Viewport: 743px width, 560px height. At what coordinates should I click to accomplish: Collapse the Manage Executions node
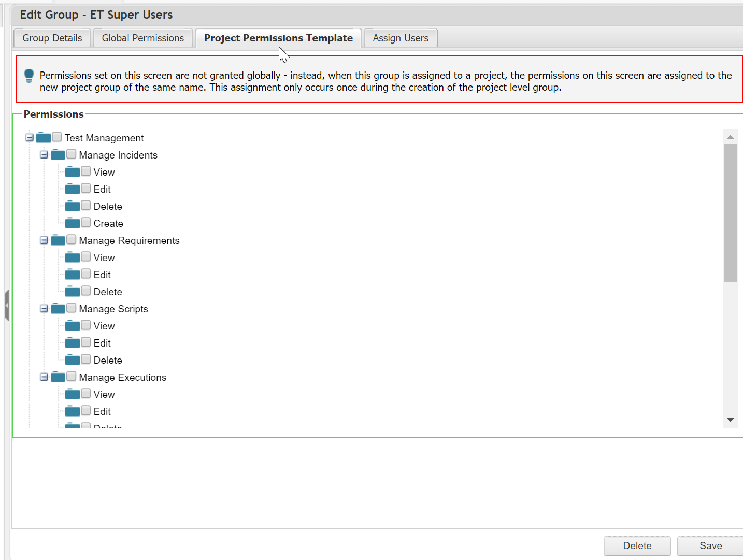pos(44,377)
